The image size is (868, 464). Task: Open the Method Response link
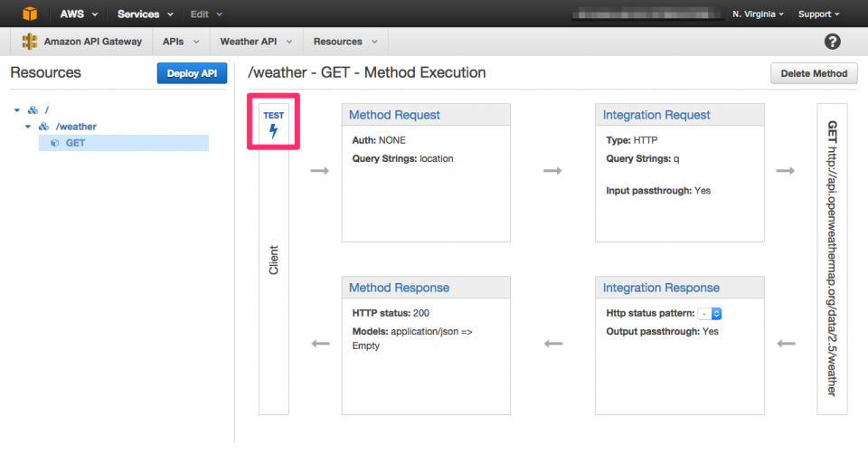(399, 288)
